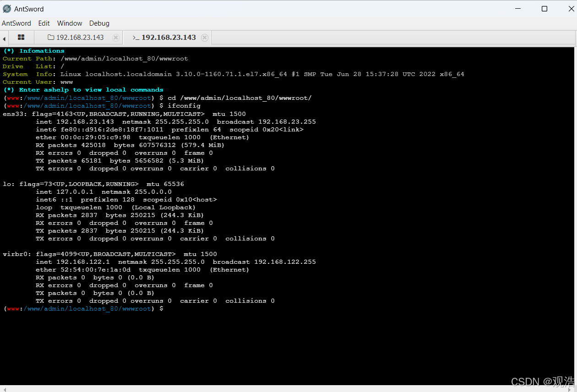Viewport: 577px width, 392px height.
Task: Click the 'cd /www/admin/localhost_80/wwwroot/' command
Action: (240, 98)
